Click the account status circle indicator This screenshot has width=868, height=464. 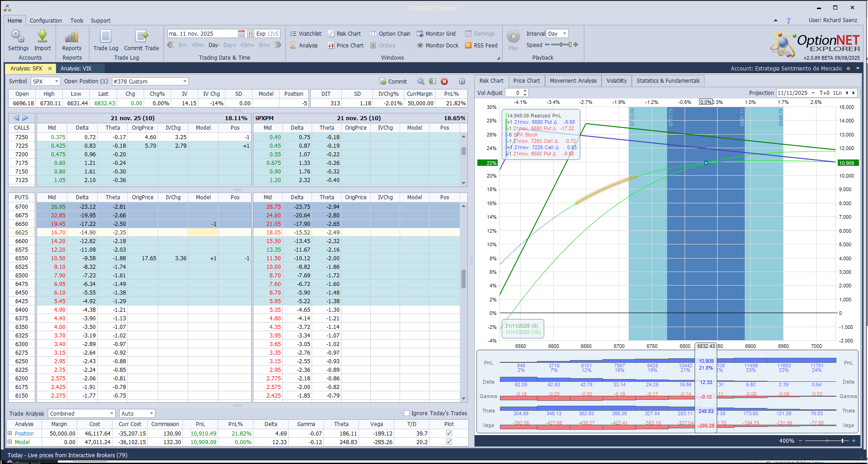click(848, 69)
